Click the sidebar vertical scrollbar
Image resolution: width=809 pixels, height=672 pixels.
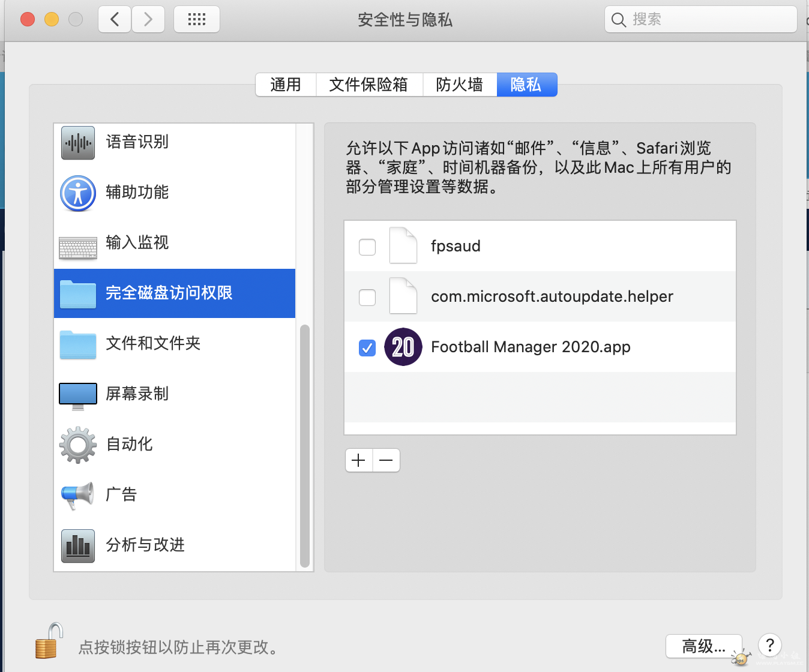click(305, 445)
